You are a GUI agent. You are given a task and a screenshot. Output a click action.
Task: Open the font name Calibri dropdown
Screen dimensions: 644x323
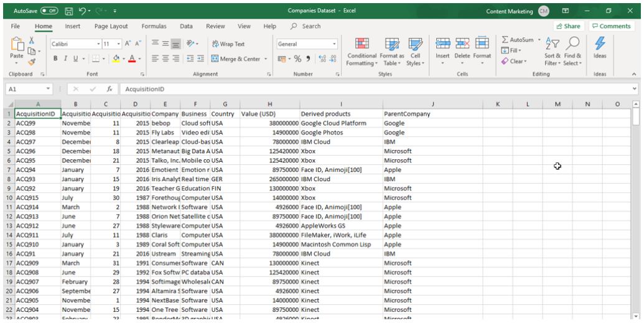click(x=98, y=44)
